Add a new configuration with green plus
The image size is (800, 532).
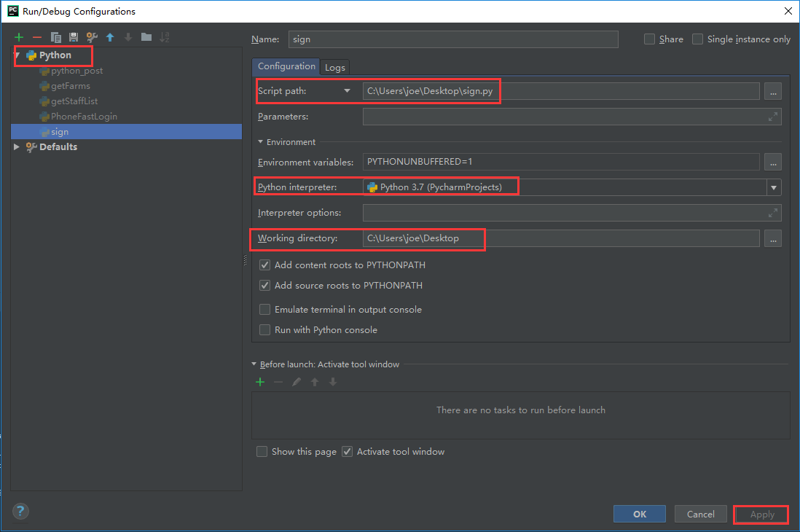tap(19, 37)
